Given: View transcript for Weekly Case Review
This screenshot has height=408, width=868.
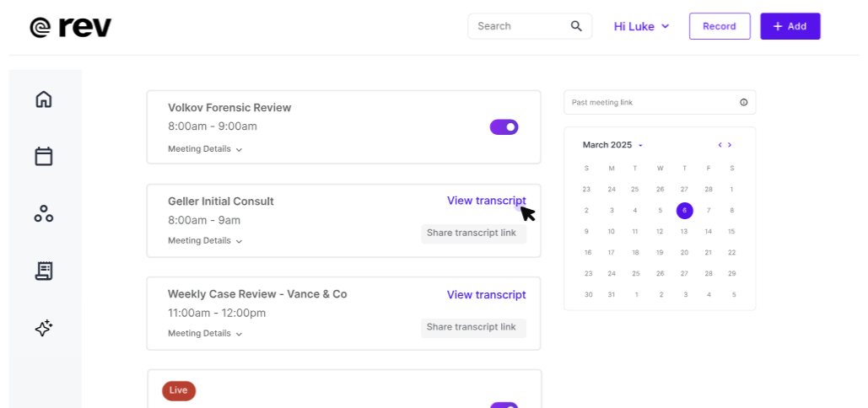Looking at the screenshot, I should 486,295.
